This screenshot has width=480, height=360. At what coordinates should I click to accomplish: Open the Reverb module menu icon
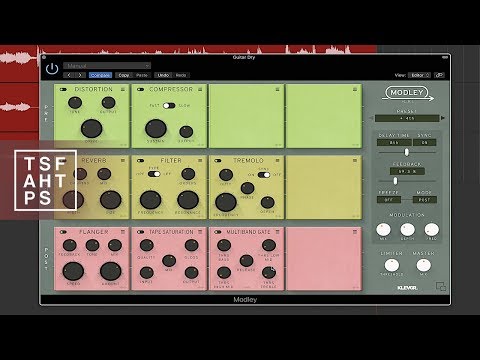[123, 161]
